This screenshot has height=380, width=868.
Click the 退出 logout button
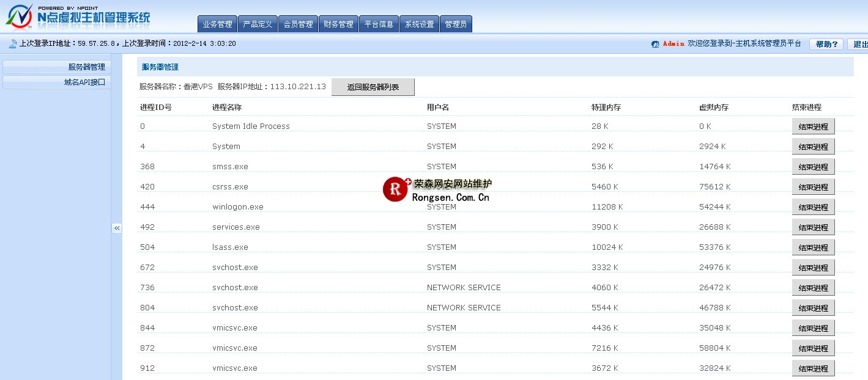859,44
